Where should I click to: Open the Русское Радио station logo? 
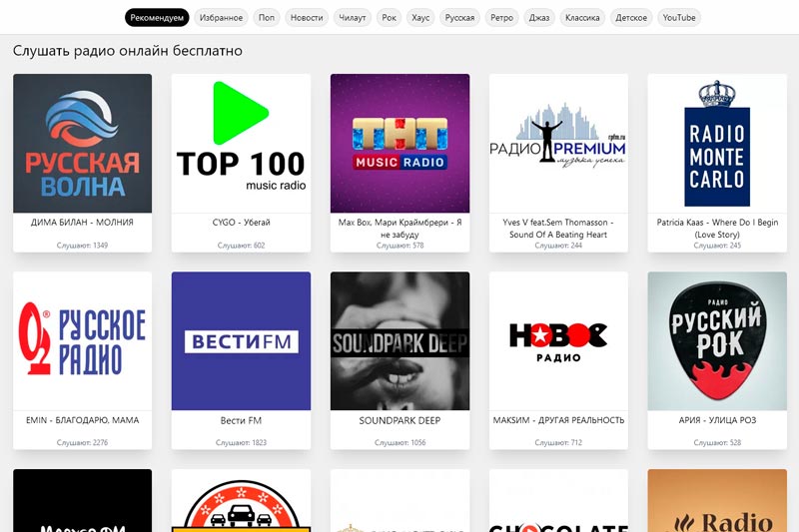[x=83, y=340]
